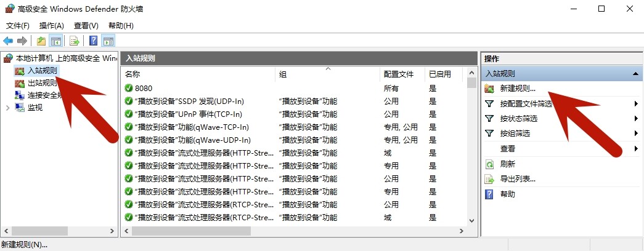644x251 pixels.
Task: Select 出站规则 in the left tree
Action: point(43,83)
